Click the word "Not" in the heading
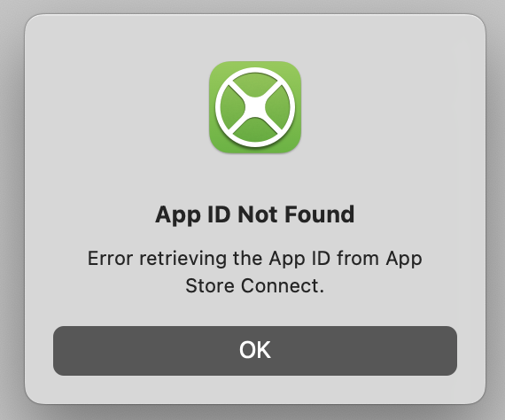The width and height of the screenshot is (505, 420). coord(258,214)
